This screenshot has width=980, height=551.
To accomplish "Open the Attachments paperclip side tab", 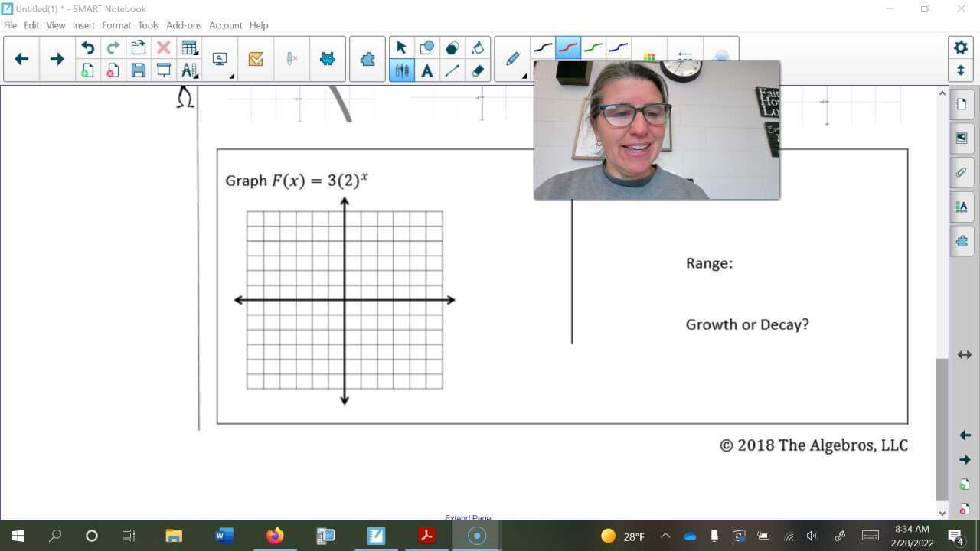I will coord(962,172).
